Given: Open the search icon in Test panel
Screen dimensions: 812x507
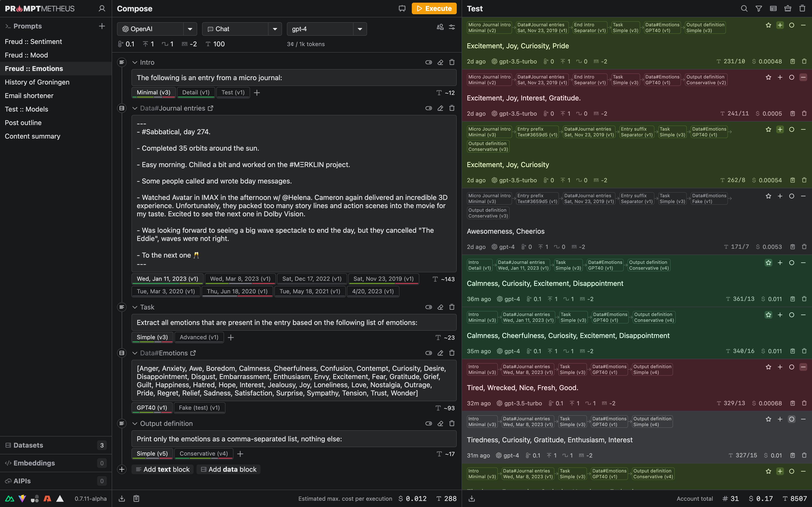Looking at the screenshot, I should 744,8.
